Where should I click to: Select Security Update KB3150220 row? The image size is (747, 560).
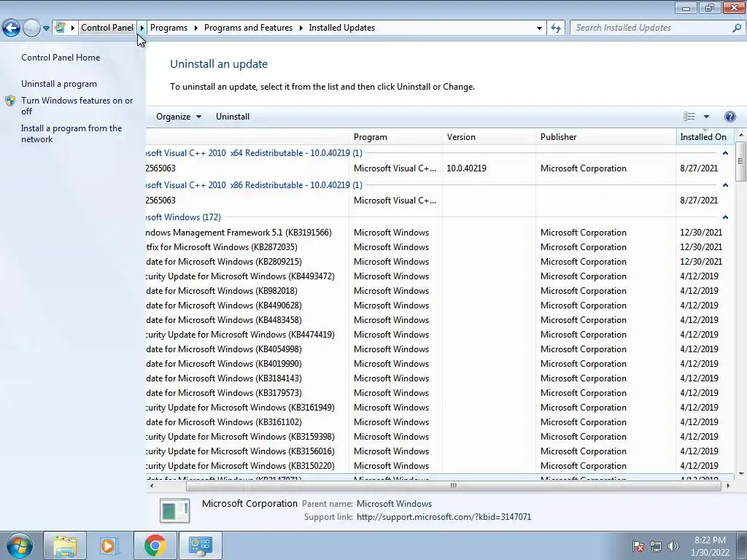click(x=440, y=466)
